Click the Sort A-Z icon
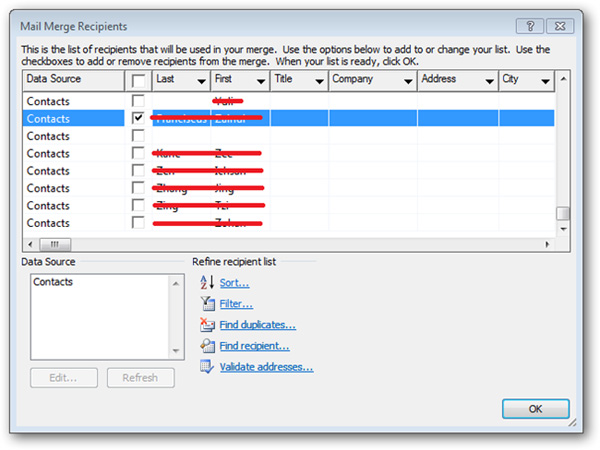The image size is (600, 450). click(207, 282)
